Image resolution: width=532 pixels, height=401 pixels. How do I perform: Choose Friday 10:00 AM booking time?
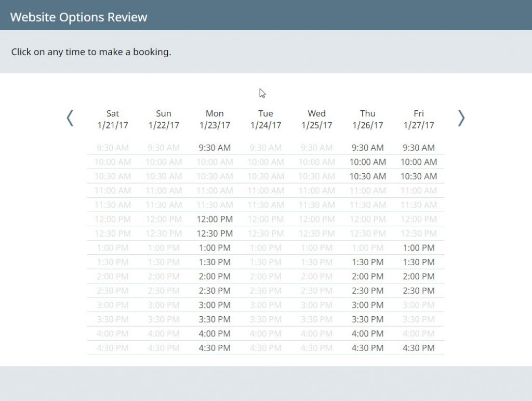click(x=419, y=162)
